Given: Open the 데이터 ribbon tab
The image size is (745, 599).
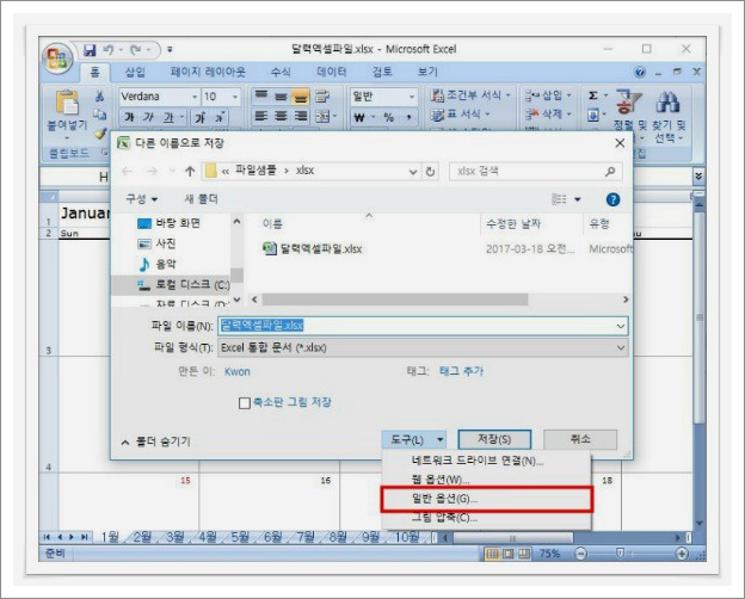Looking at the screenshot, I should [332, 72].
